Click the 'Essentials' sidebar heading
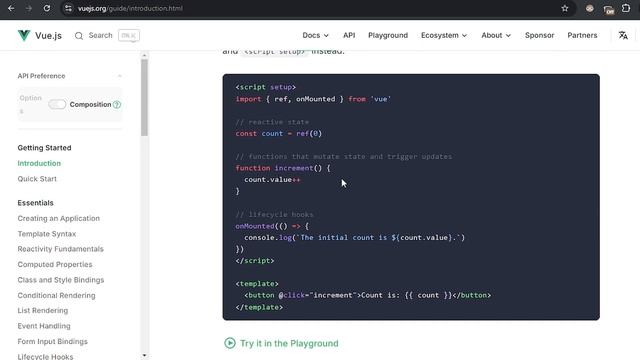Screen dimensions: 640x360 click(35, 203)
